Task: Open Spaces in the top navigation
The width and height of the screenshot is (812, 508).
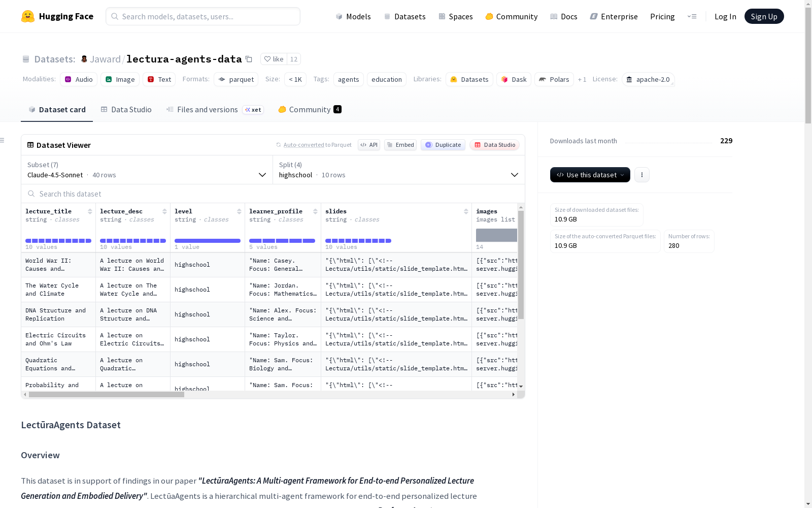Action: click(456, 16)
